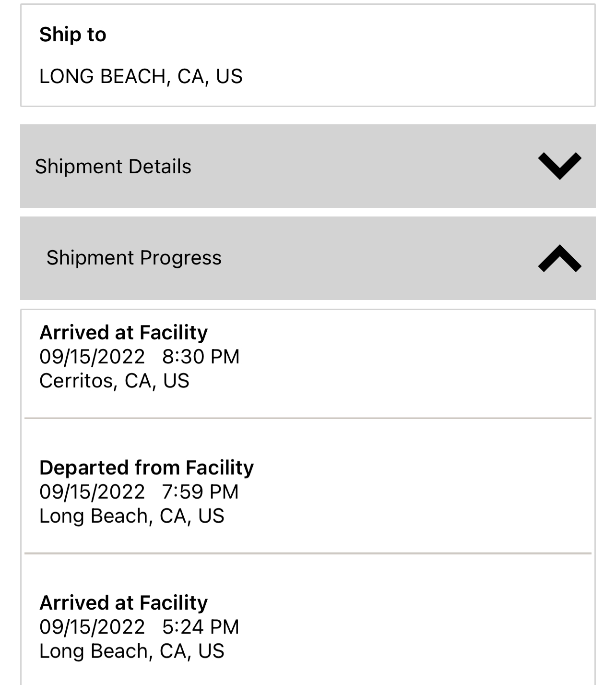Select the LONG BEACH, CA, US destination text
616x685 pixels.
coord(141,76)
